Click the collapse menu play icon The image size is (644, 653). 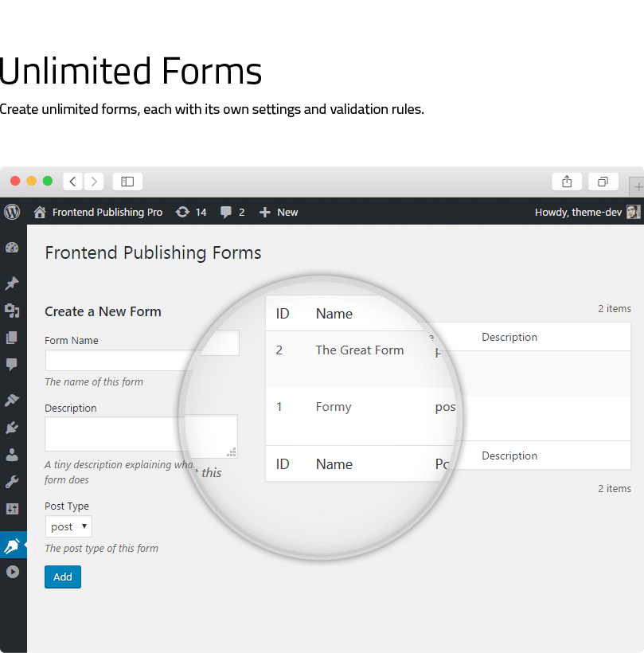[x=13, y=572]
